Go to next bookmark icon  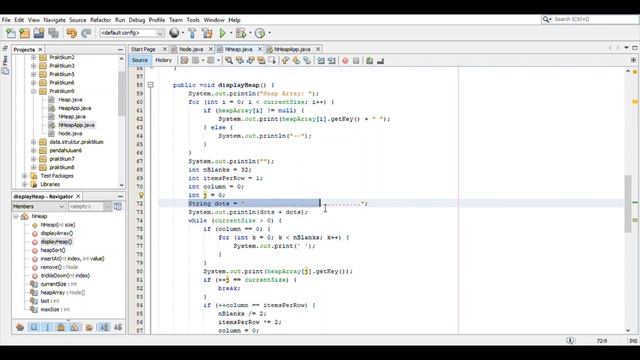296,60
